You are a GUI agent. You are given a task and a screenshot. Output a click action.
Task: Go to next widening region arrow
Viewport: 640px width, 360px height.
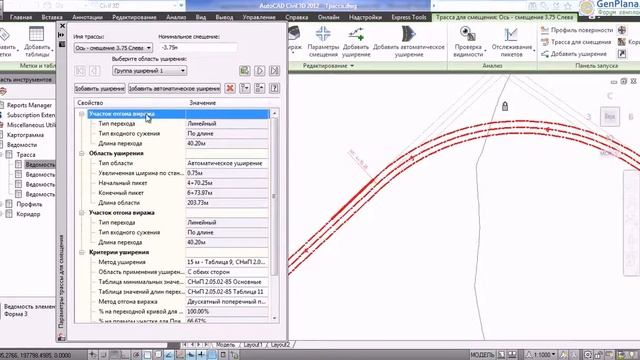tap(260, 71)
